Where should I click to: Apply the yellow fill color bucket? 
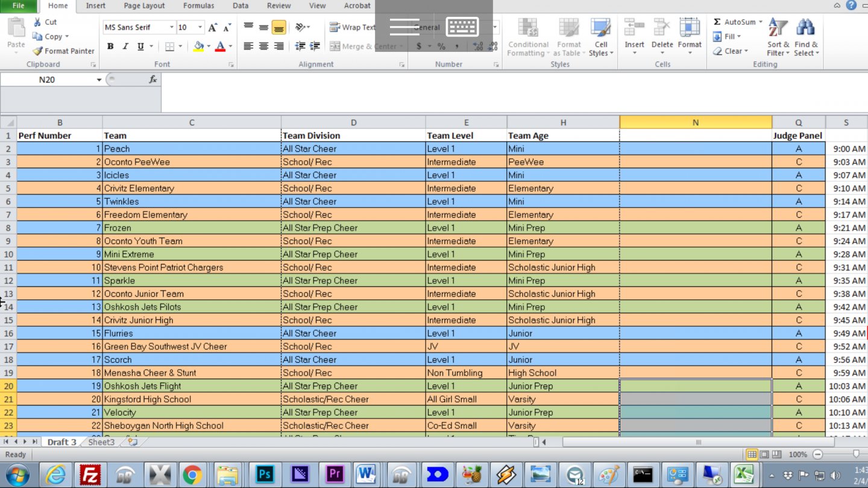199,46
